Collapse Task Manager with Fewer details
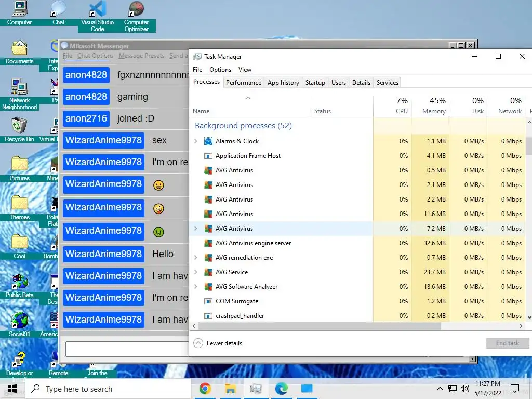 pos(218,343)
